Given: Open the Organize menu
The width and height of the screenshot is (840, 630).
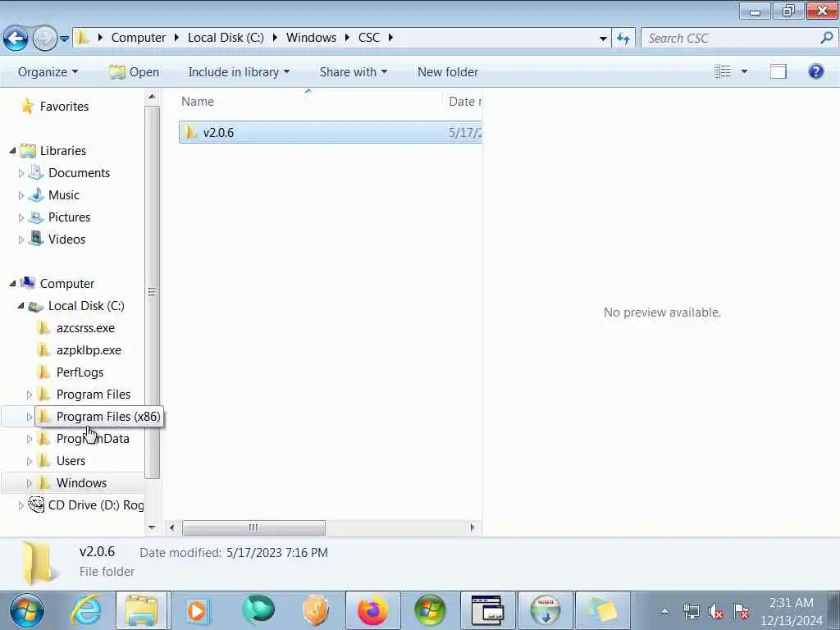Looking at the screenshot, I should click(x=48, y=72).
